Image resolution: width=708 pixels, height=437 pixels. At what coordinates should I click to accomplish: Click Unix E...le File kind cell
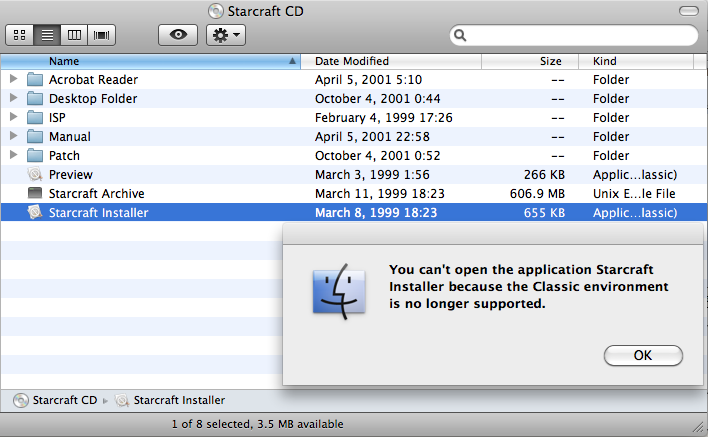[634, 193]
